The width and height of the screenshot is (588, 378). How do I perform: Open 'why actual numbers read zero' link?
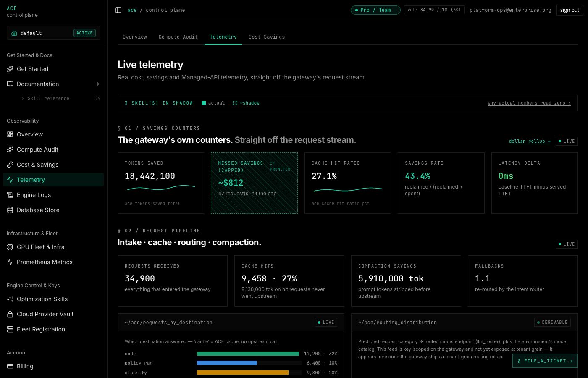(x=529, y=103)
